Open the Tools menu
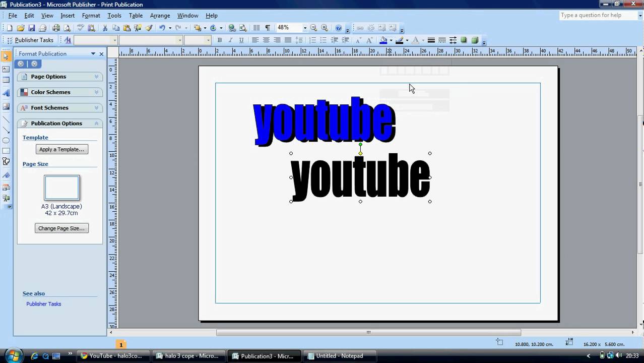The height and width of the screenshot is (363, 644). click(114, 16)
